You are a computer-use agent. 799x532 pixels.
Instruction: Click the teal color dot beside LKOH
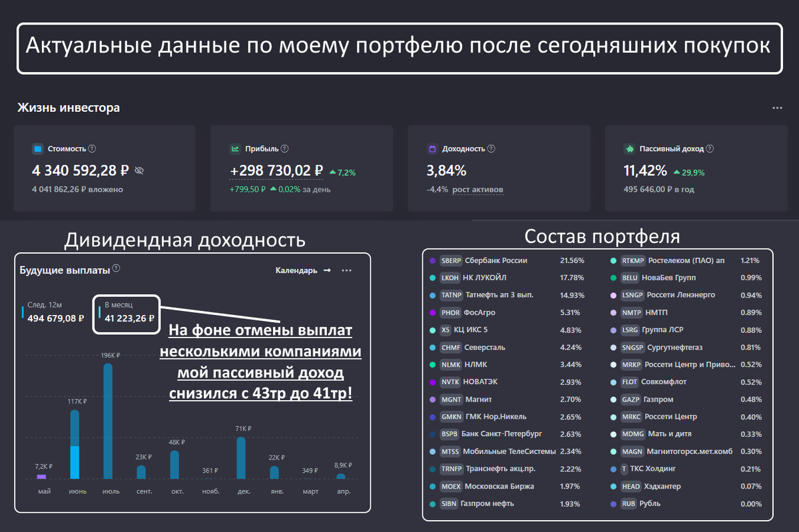pos(433,278)
